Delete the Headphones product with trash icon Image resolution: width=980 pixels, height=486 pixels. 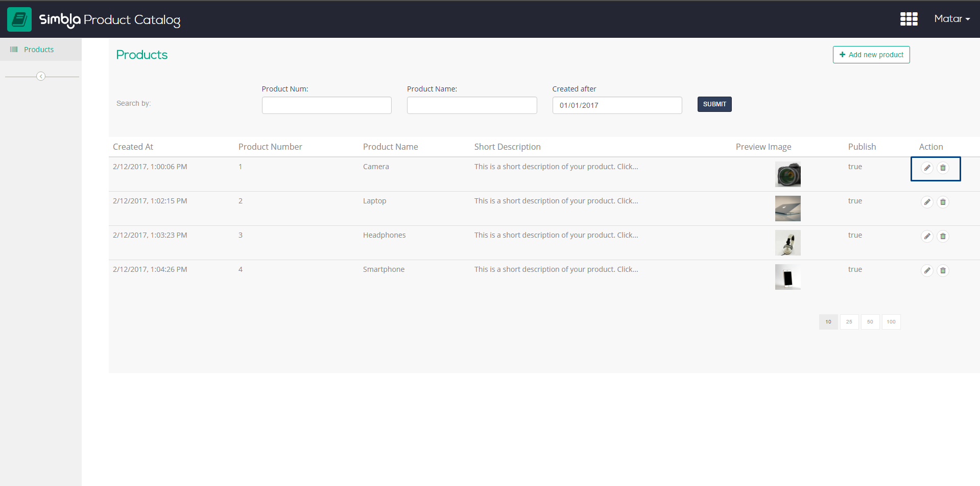click(x=943, y=236)
